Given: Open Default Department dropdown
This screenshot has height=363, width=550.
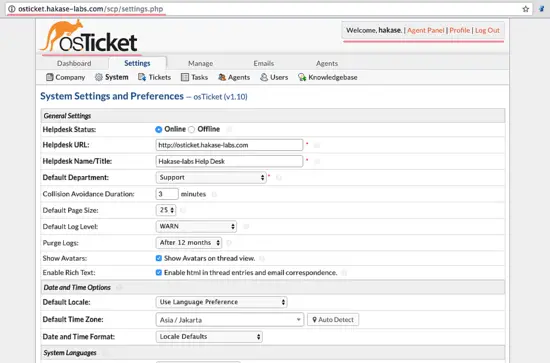Looking at the screenshot, I should click(x=211, y=177).
